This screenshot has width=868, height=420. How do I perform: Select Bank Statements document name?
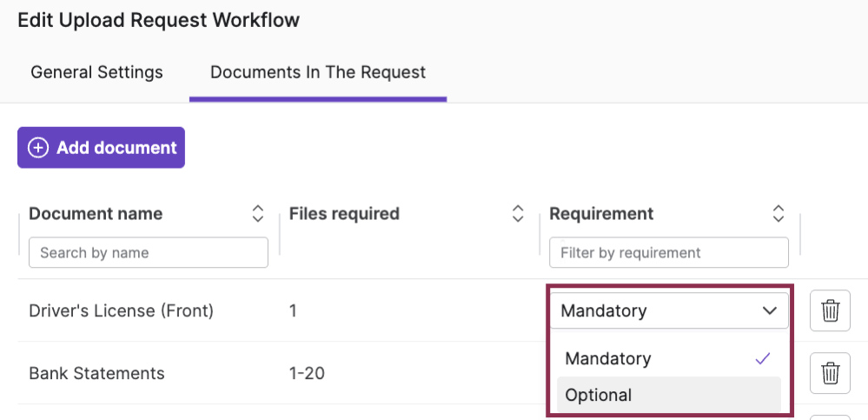pyautogui.click(x=96, y=373)
